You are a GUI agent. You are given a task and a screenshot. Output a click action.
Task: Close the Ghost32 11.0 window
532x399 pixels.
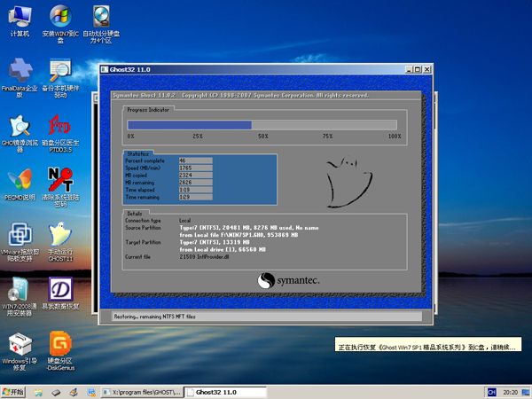click(426, 69)
